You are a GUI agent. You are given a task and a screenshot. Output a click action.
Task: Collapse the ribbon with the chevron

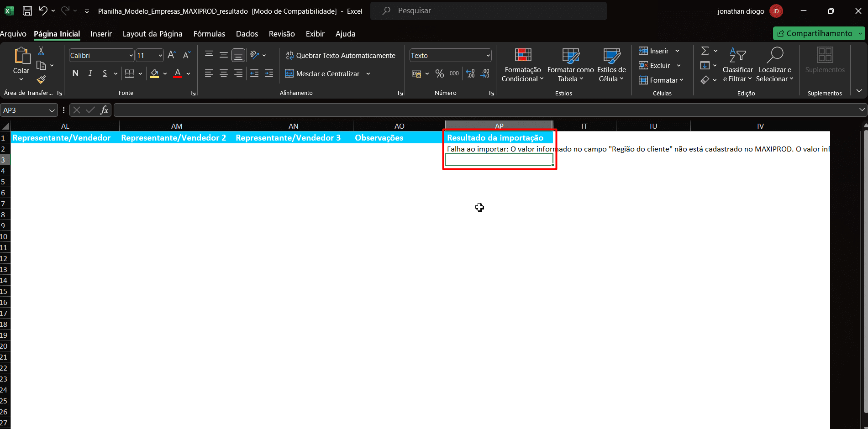point(859,91)
